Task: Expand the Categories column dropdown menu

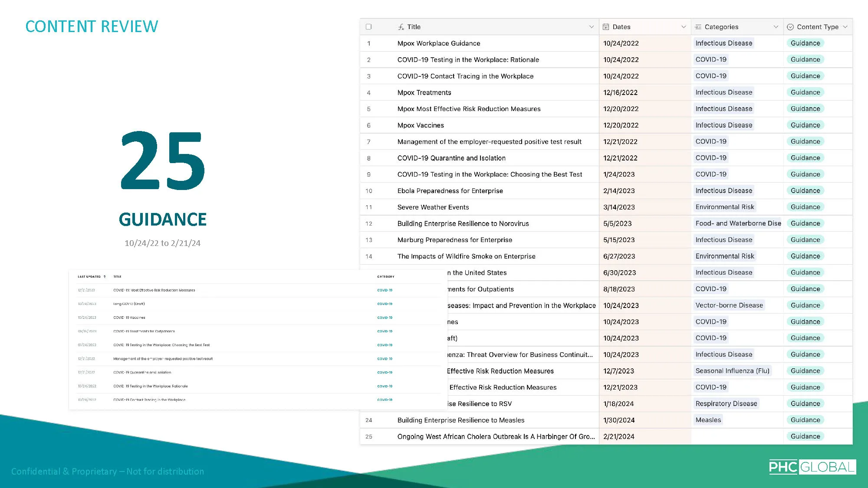Action: (x=776, y=27)
